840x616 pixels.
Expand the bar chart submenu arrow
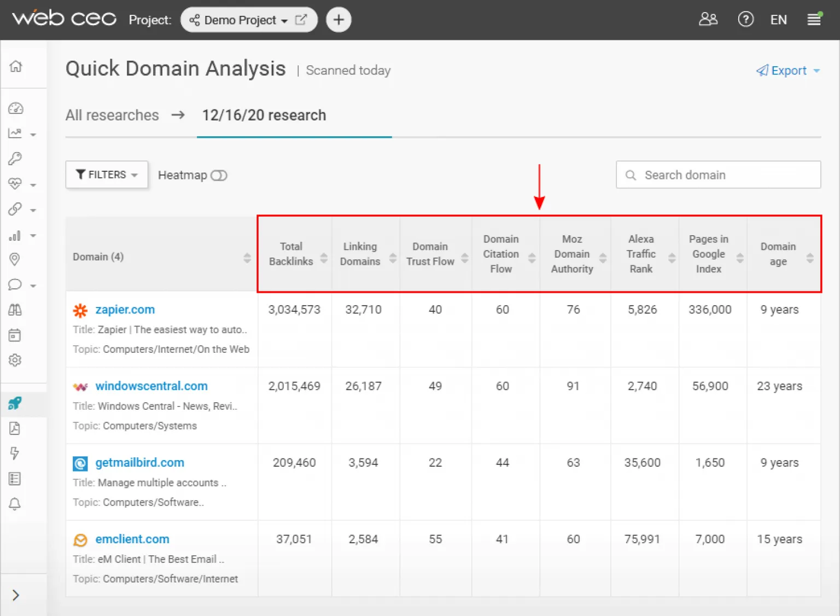(33, 236)
